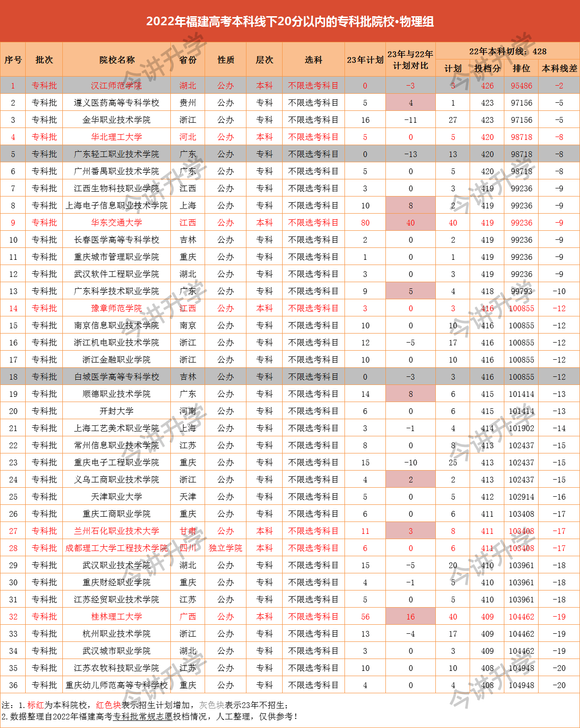Click the 95486 rank value
The width and height of the screenshot is (580, 728).
point(521,86)
